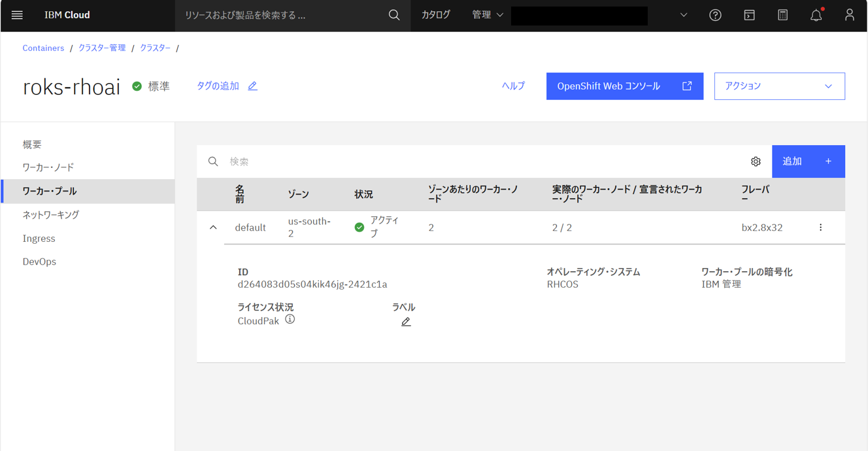The width and height of the screenshot is (868, 451).
Task: Click the bx2.8x32 flavor cell
Action: click(x=762, y=227)
